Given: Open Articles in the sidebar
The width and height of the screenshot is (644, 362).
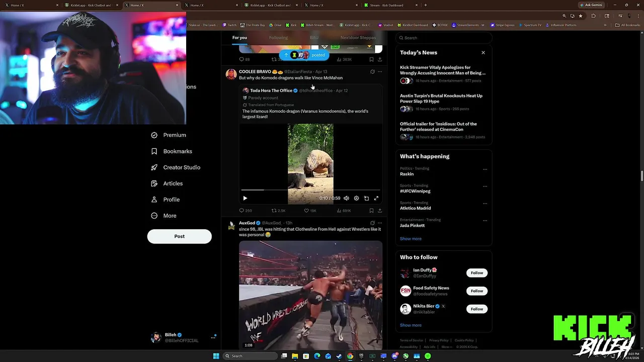Looking at the screenshot, I should click(167, 184).
